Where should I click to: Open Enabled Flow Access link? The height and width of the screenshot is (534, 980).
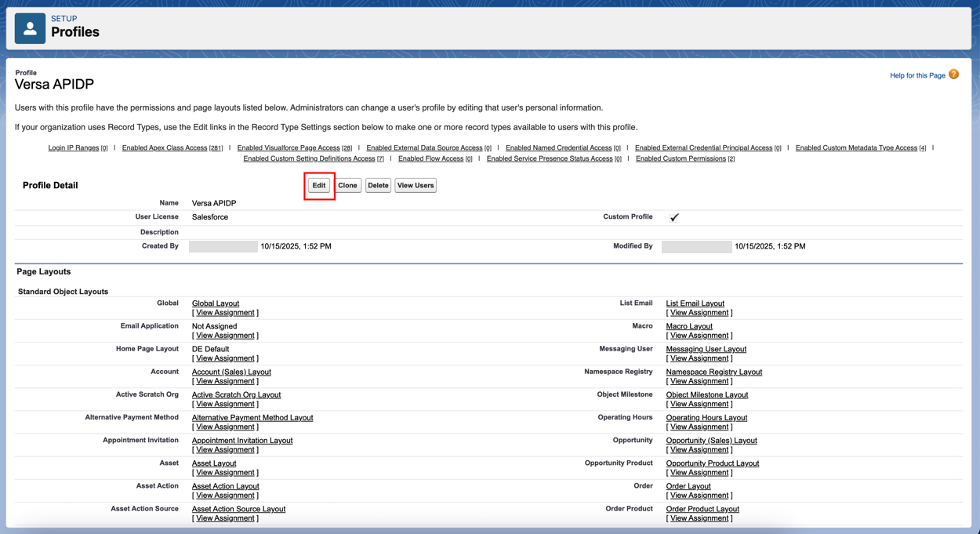[x=430, y=159]
